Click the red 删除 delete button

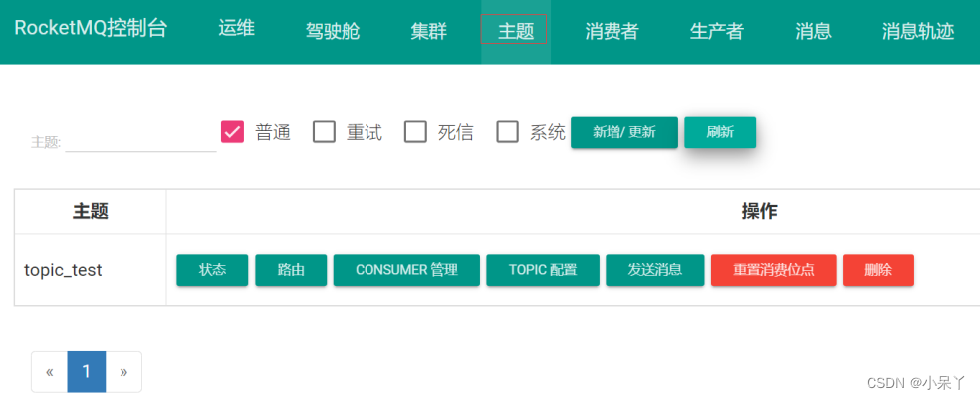878,270
